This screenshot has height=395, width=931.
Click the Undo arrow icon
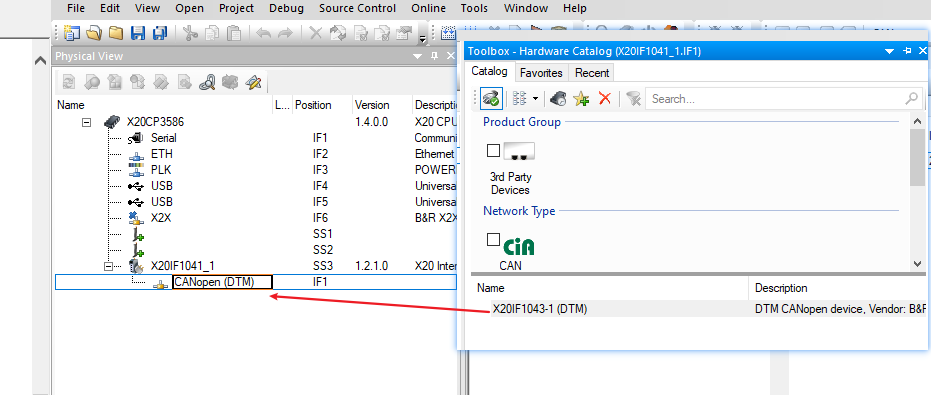tap(264, 33)
